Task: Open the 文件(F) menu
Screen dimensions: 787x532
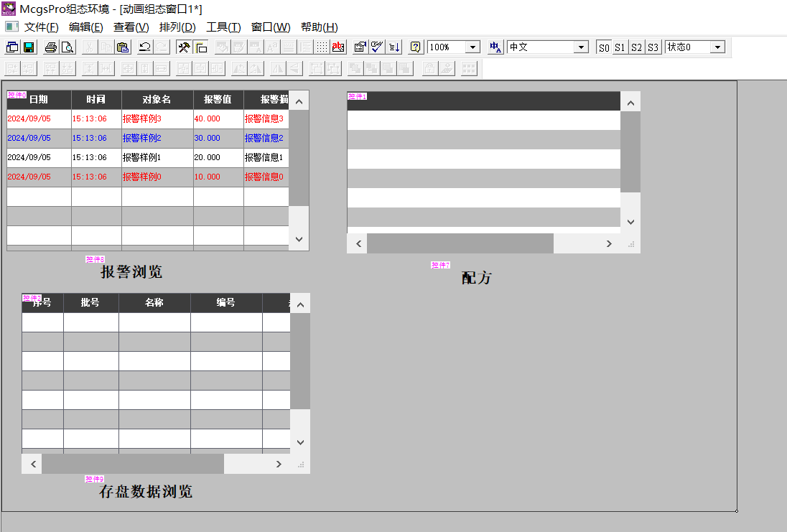Action: [x=41, y=27]
